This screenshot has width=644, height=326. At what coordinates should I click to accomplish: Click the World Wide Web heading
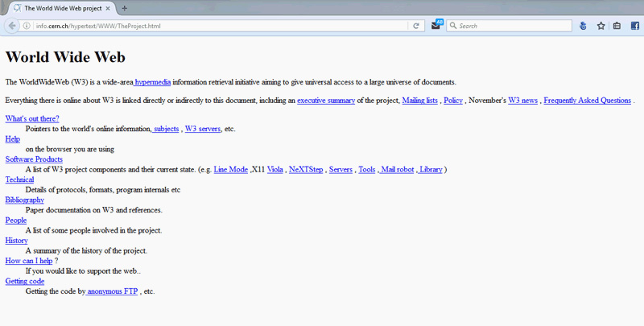click(x=65, y=56)
